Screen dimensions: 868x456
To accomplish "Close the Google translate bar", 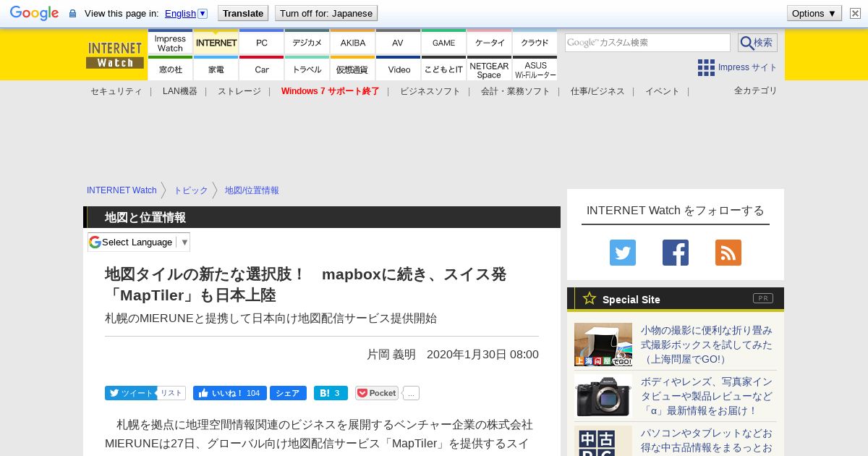I will click(x=855, y=13).
